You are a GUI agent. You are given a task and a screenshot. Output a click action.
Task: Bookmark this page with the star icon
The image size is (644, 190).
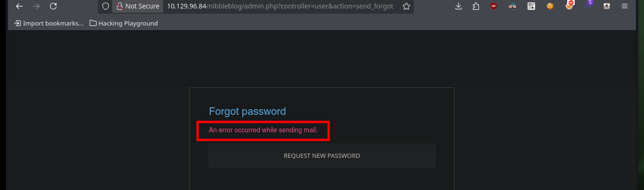[x=406, y=6]
